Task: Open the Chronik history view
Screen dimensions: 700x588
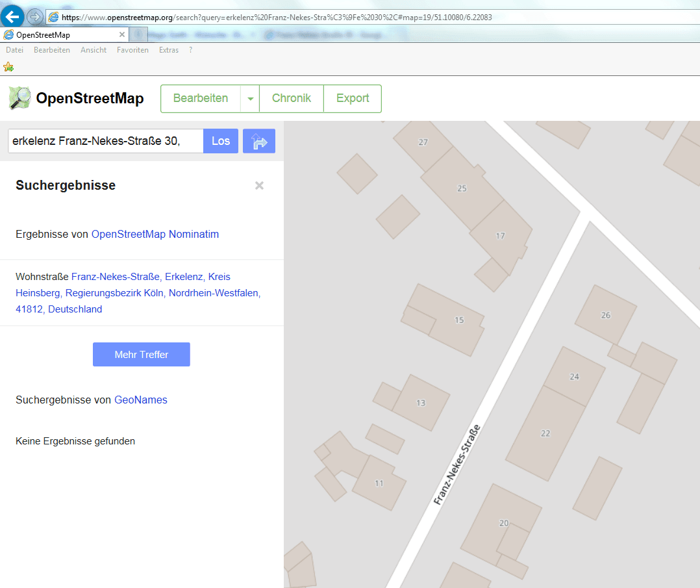Action: pyautogui.click(x=292, y=98)
